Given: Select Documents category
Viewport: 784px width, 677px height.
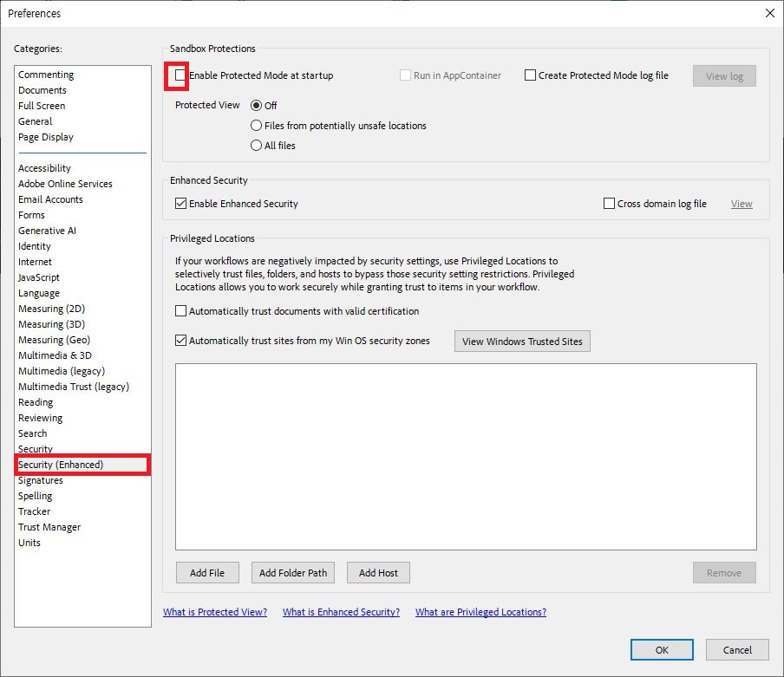Looking at the screenshot, I should 42,90.
